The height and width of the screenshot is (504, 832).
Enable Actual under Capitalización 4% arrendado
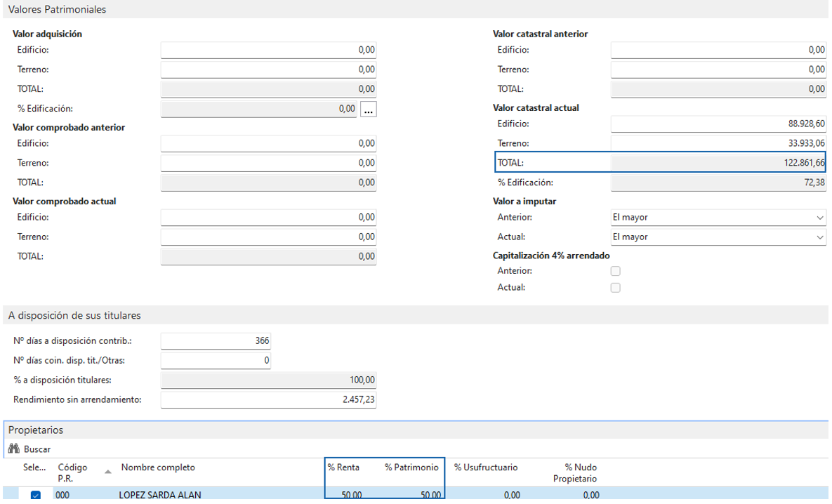click(x=616, y=288)
